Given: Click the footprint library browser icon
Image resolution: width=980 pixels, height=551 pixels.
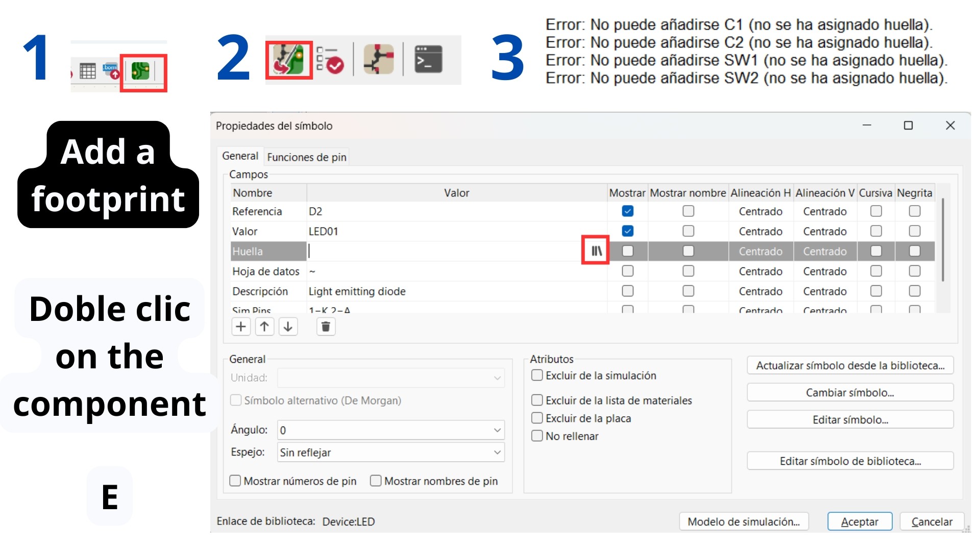Looking at the screenshot, I should pyautogui.click(x=596, y=251).
